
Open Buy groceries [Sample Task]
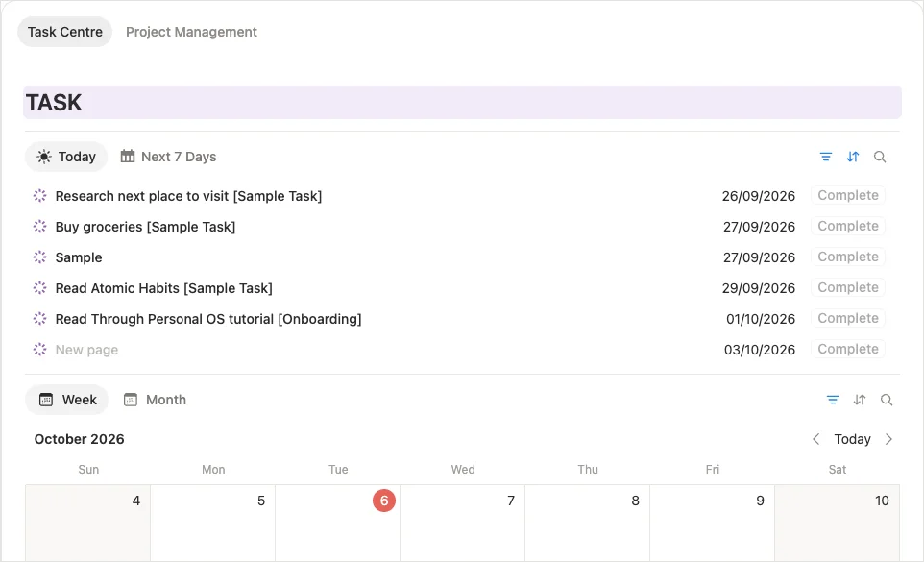click(x=146, y=227)
